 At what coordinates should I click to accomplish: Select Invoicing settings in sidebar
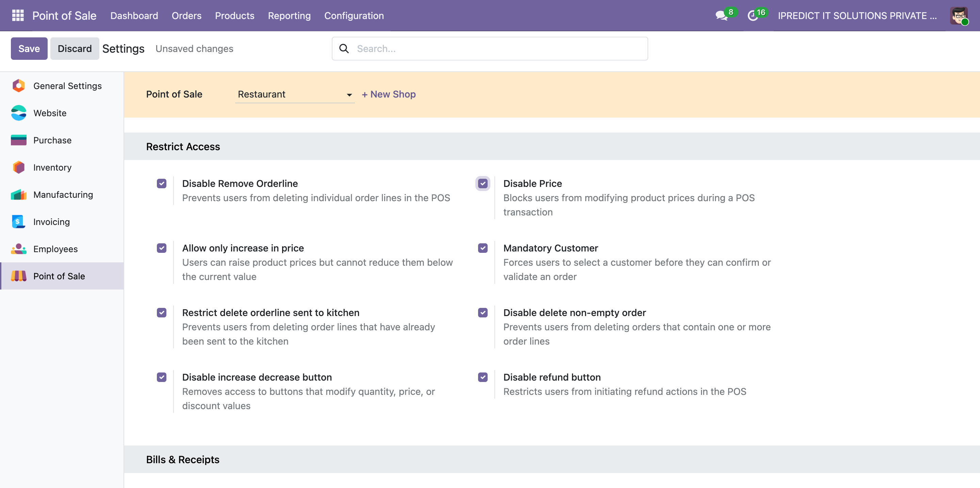coord(51,222)
